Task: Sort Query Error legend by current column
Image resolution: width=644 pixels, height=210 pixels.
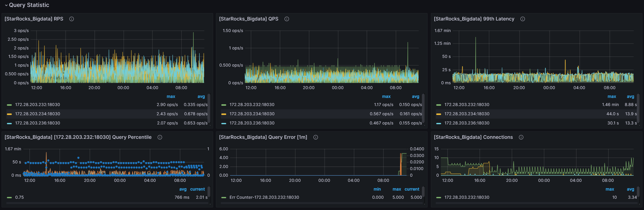Action: [x=412, y=189]
